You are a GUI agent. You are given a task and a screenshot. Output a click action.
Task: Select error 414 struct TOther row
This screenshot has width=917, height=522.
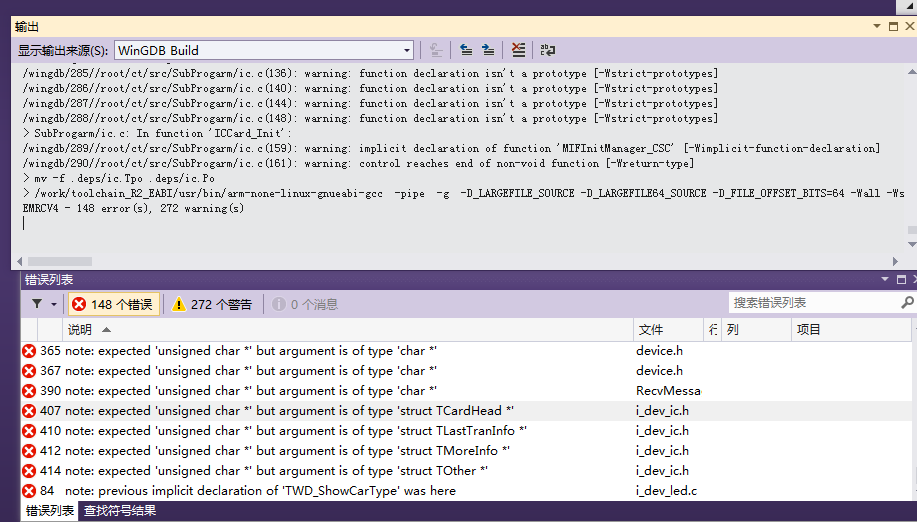[x=466, y=471]
